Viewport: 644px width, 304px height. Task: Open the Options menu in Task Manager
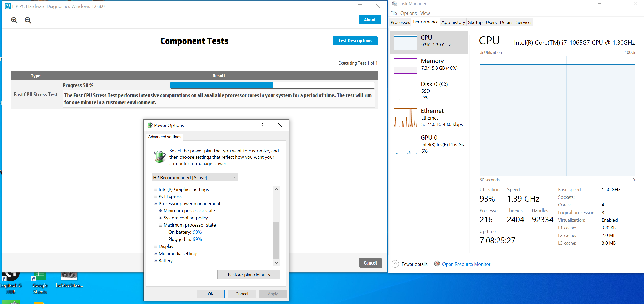pos(408,13)
